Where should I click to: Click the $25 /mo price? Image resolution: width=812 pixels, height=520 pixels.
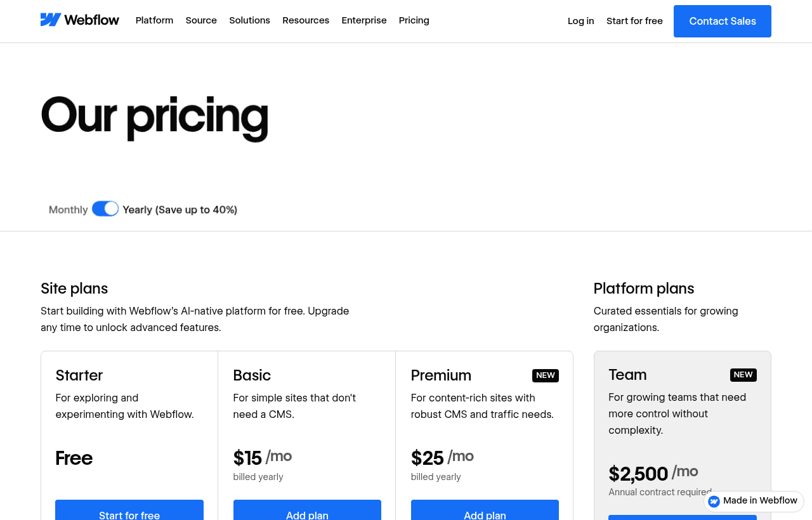[442, 457]
